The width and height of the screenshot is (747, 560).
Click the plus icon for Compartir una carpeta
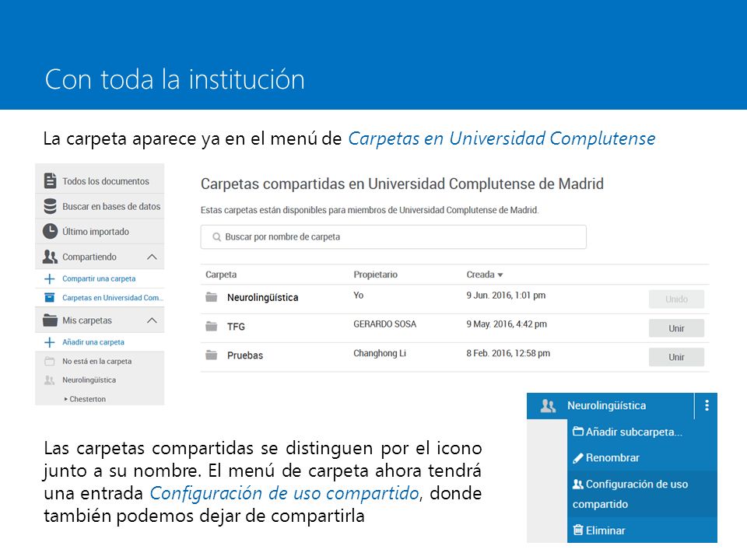pyautogui.click(x=50, y=278)
